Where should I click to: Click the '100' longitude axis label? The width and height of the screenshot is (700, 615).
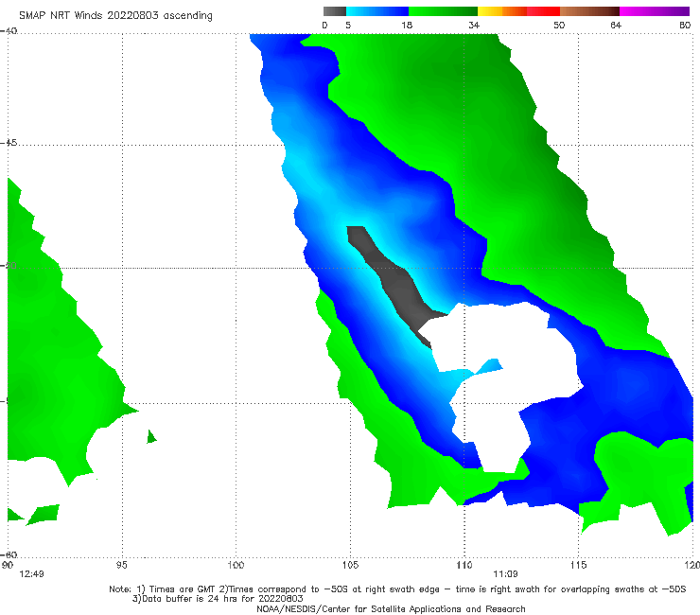coord(236,565)
